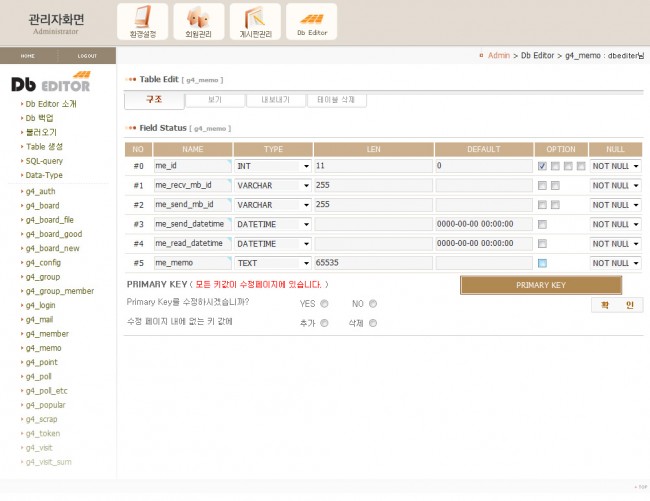Open g4_member table in sidebar
Image resolution: width=650 pixels, height=501 pixels.
pos(47,333)
